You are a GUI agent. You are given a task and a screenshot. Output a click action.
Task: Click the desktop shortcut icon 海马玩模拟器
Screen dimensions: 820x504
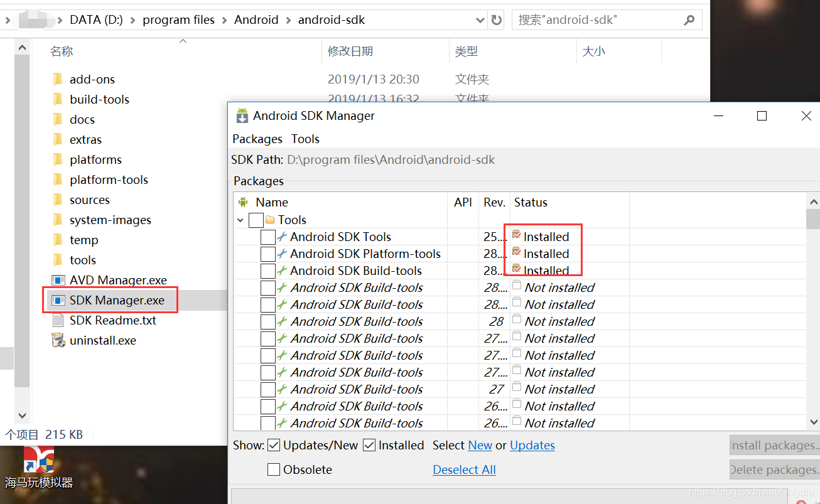(x=39, y=461)
